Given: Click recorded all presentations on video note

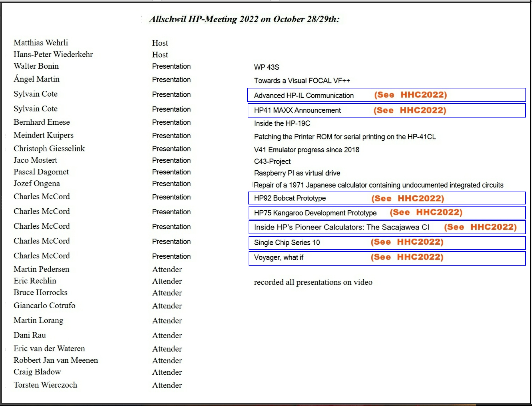Looking at the screenshot, I should [313, 282].
